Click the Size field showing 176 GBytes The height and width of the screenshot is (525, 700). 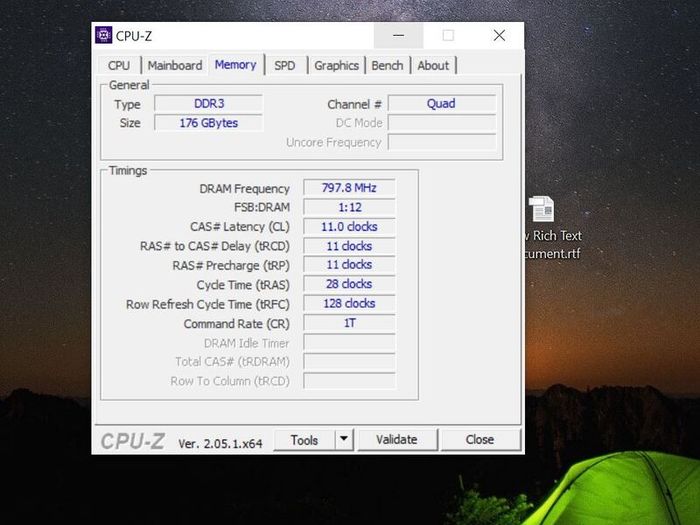pos(208,123)
